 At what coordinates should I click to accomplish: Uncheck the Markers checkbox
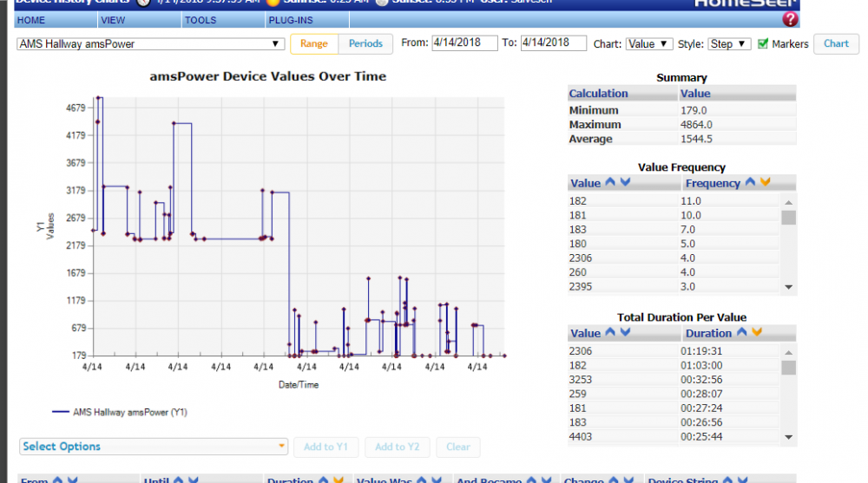tap(763, 43)
